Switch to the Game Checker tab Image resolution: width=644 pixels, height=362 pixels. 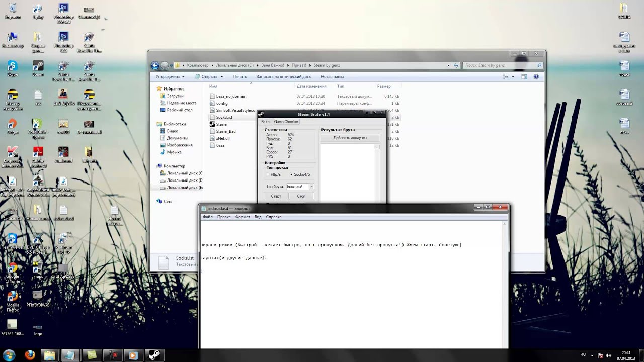pyautogui.click(x=286, y=122)
